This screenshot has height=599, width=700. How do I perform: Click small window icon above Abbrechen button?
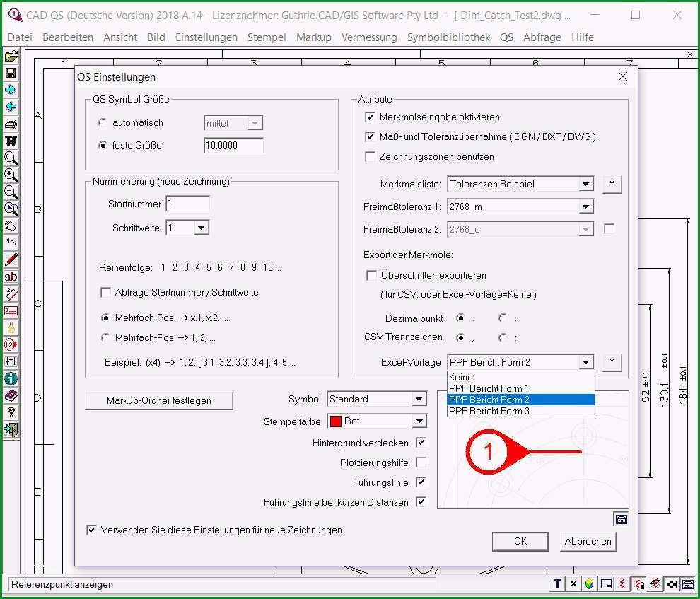point(621,519)
